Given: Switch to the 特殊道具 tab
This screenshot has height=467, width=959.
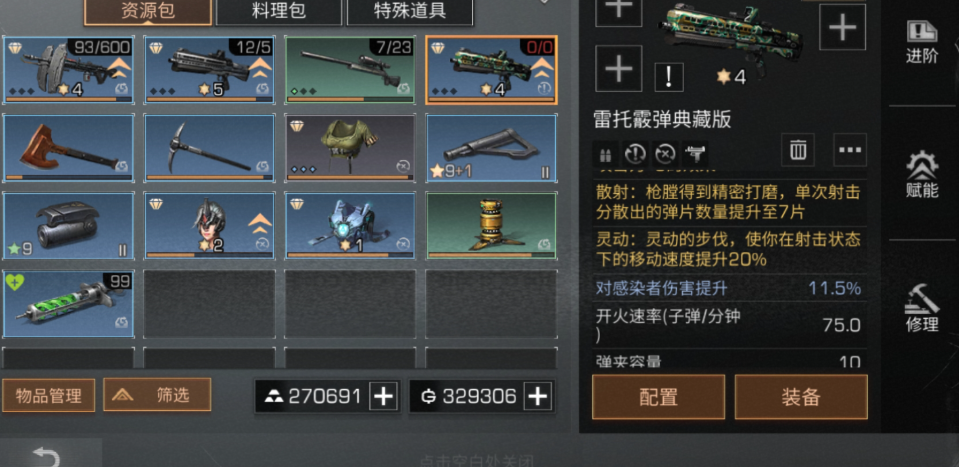Looking at the screenshot, I should (x=410, y=11).
